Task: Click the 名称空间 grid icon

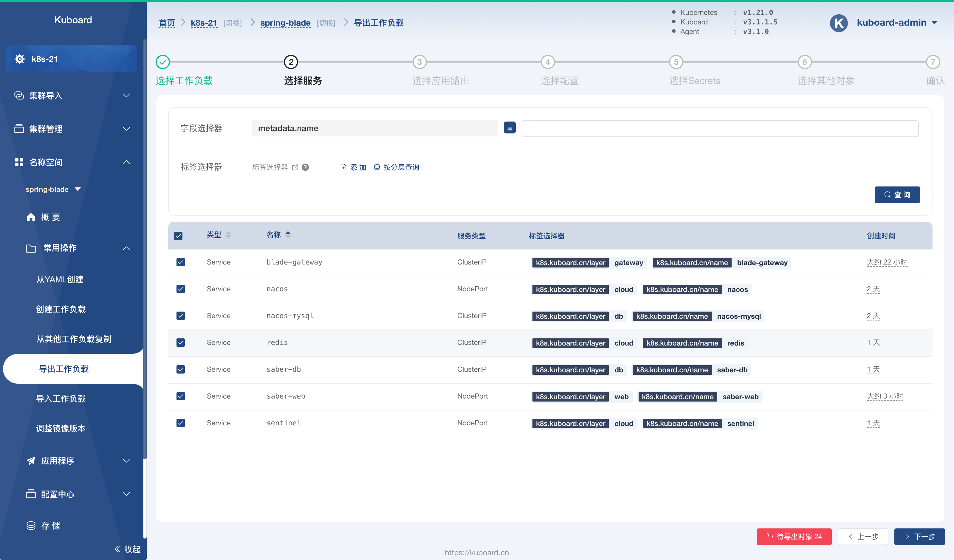Action: tap(19, 162)
